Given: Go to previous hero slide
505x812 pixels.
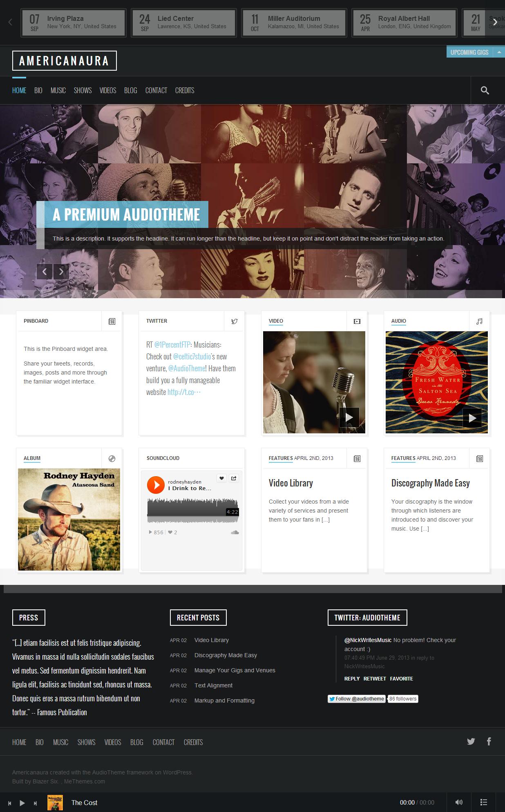Looking at the screenshot, I should click(x=45, y=271).
